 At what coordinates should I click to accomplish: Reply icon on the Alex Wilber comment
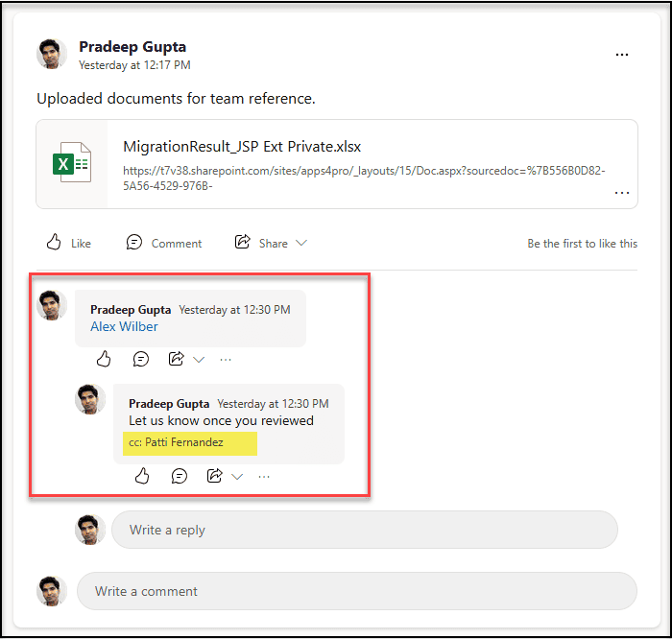pos(141,359)
